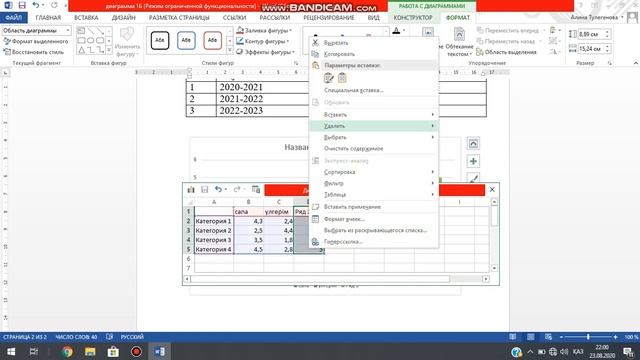
Task: Click the second paste option icon
Action: [342, 78]
